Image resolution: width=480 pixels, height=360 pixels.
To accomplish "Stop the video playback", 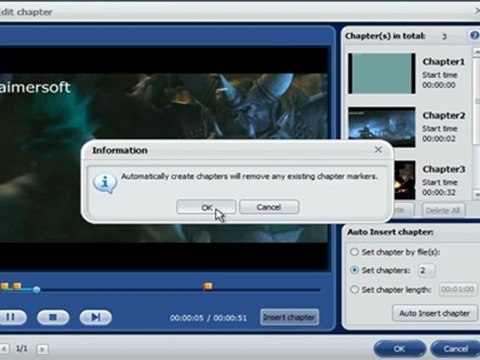I will coord(53,317).
